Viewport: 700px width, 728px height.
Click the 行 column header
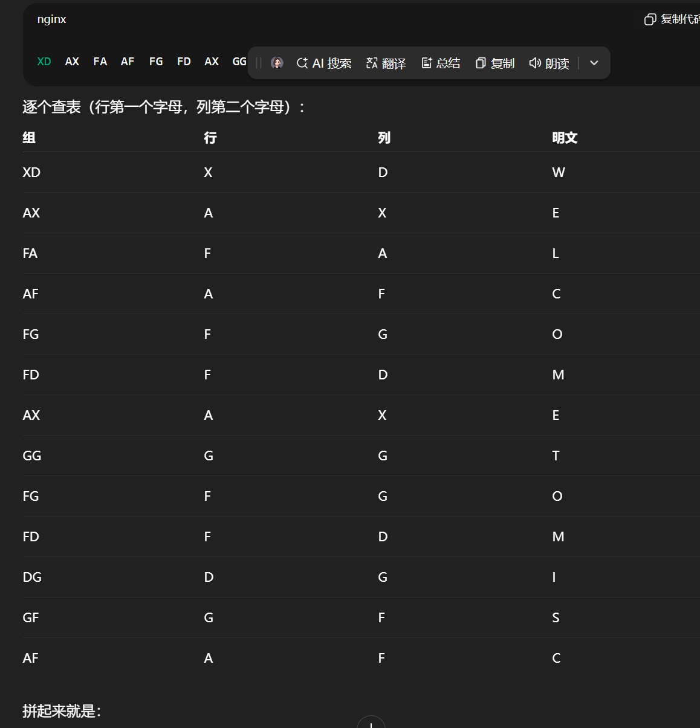pyautogui.click(x=210, y=138)
